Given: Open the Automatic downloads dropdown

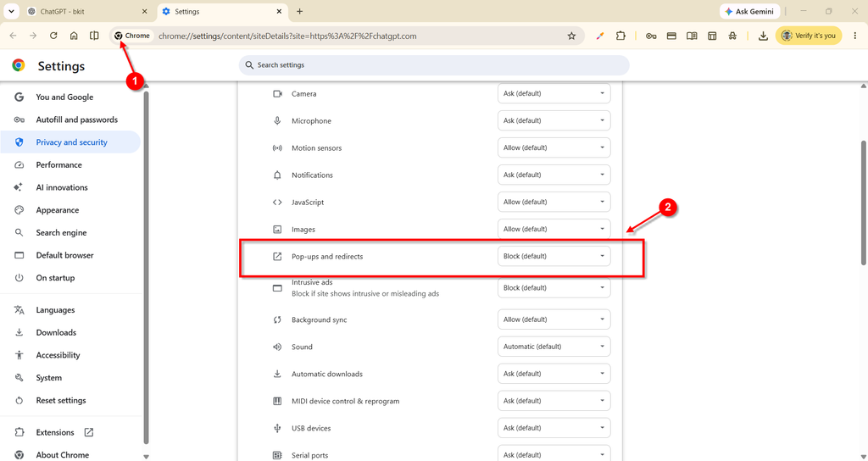Looking at the screenshot, I should point(554,374).
